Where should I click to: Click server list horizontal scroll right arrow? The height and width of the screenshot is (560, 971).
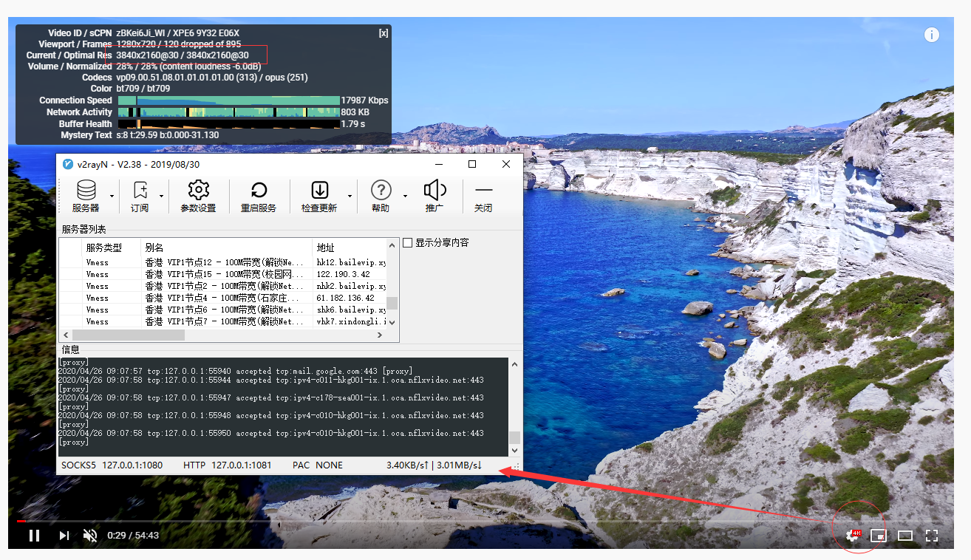tap(380, 335)
